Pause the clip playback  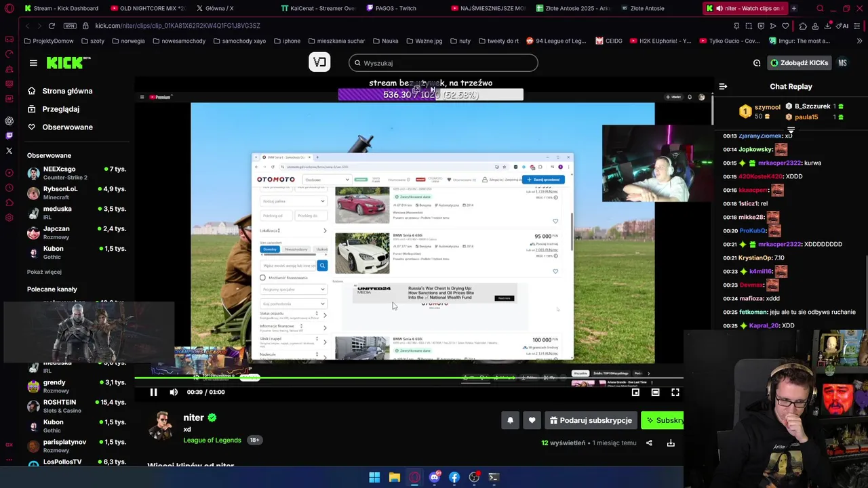point(153,392)
